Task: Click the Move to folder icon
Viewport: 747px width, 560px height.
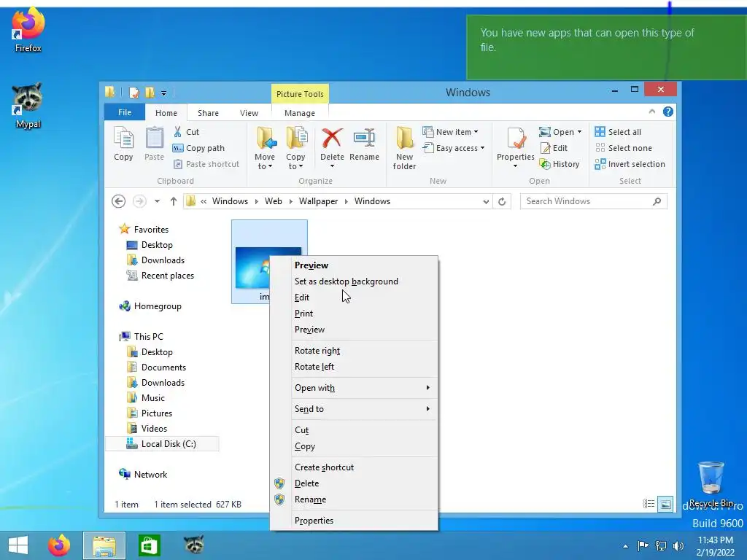Action: click(x=266, y=139)
